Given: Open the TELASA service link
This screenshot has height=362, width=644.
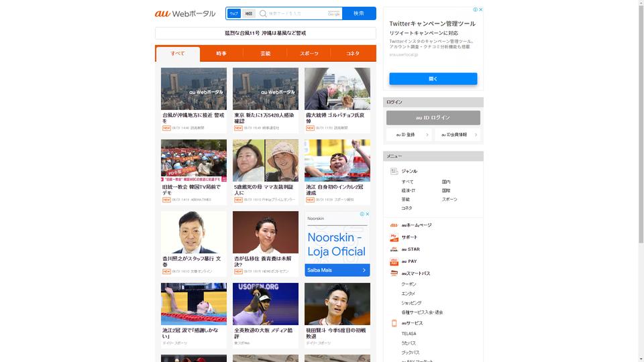Looking at the screenshot, I should pos(409,334).
